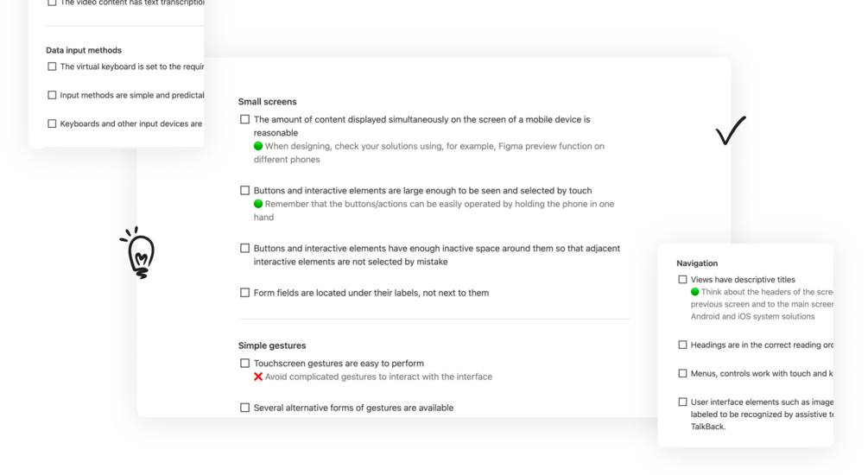This screenshot has height=475, width=868.
Task: Check form fields located under labels box
Action: coord(245,293)
